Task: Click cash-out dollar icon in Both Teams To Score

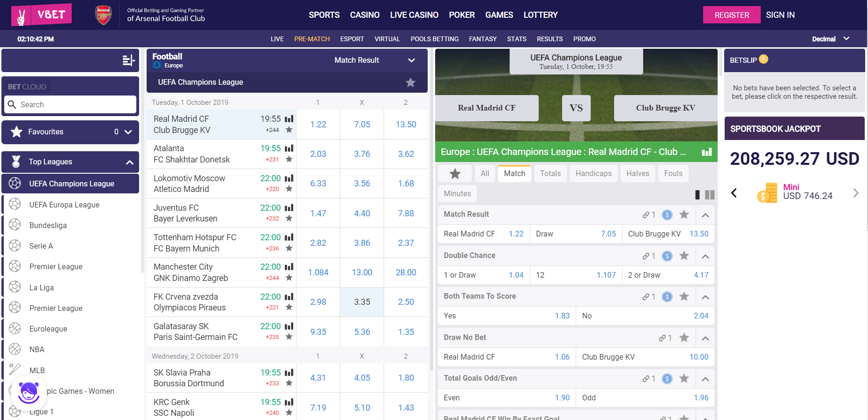Action: pyautogui.click(x=667, y=297)
